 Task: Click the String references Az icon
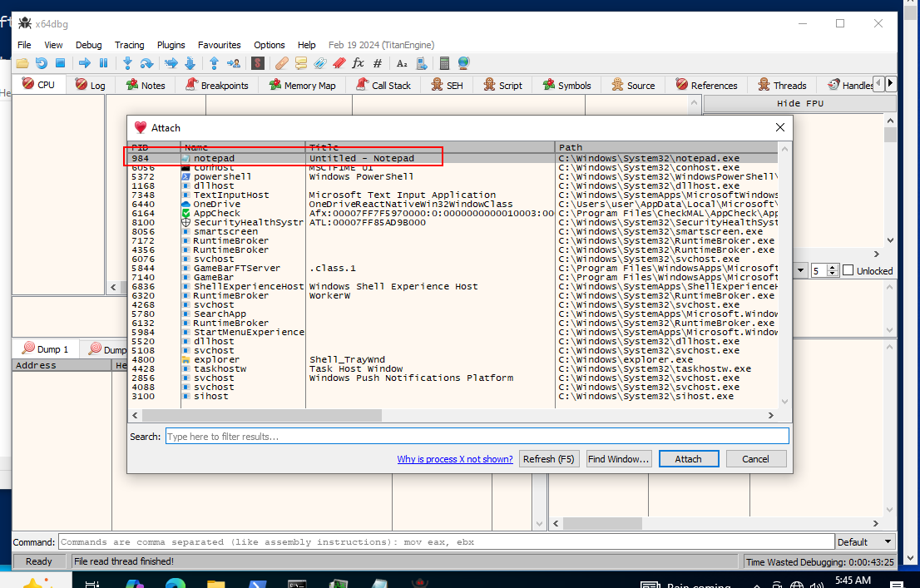click(402, 62)
